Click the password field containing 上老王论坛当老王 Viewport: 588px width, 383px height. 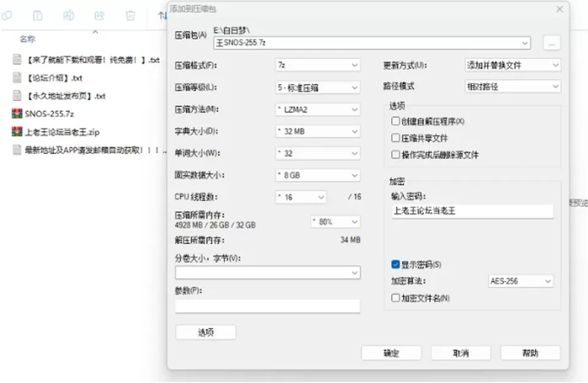[472, 211]
